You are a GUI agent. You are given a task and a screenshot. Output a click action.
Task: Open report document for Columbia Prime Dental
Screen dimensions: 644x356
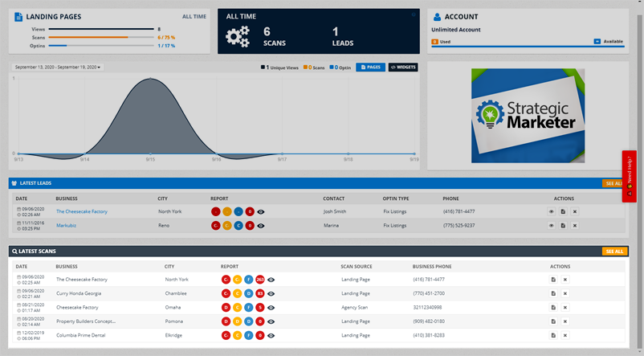pos(553,335)
